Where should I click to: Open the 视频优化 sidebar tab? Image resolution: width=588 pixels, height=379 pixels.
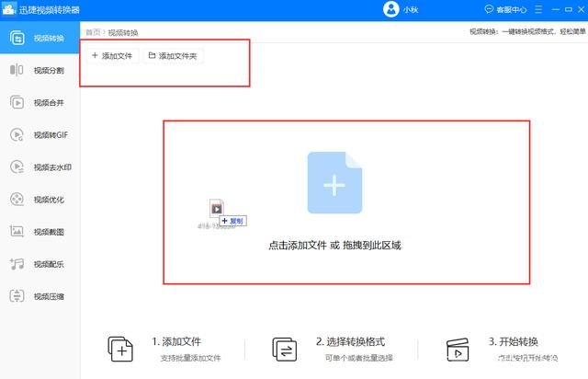point(40,200)
